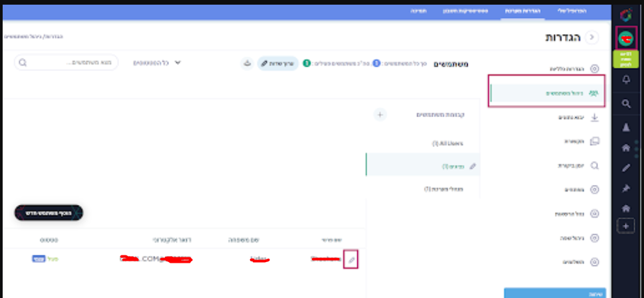Viewport: 644px width, 298px height.
Task: Edit the user row with pencil icon
Action: (351, 259)
